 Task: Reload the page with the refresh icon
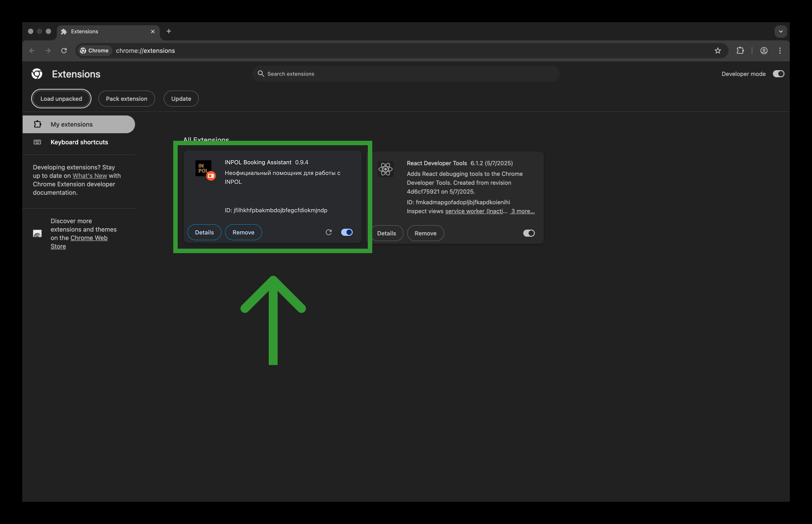64,51
